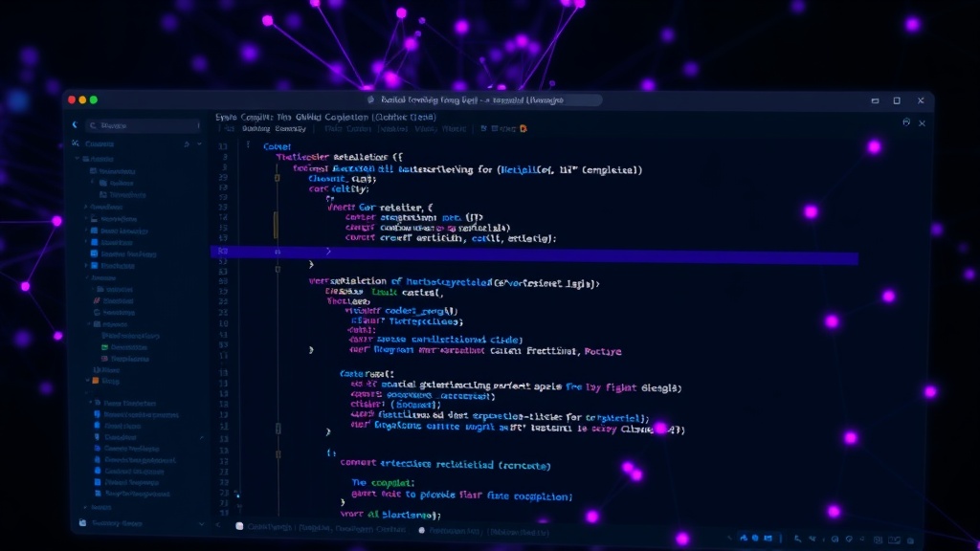Click the cursor arrow icon in status bar
The width and height of the screenshot is (980, 551).
798,538
